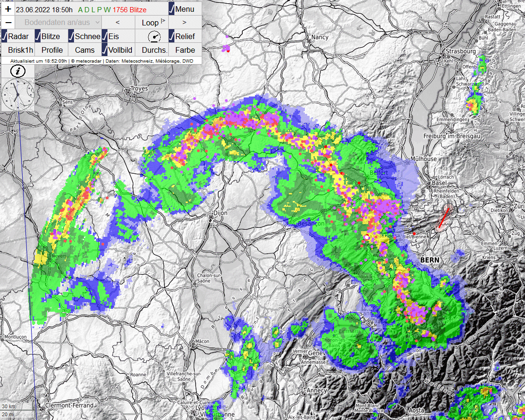The height and width of the screenshot is (420, 525).
Task: Click the Strasbourg city label
Action: pos(461,51)
